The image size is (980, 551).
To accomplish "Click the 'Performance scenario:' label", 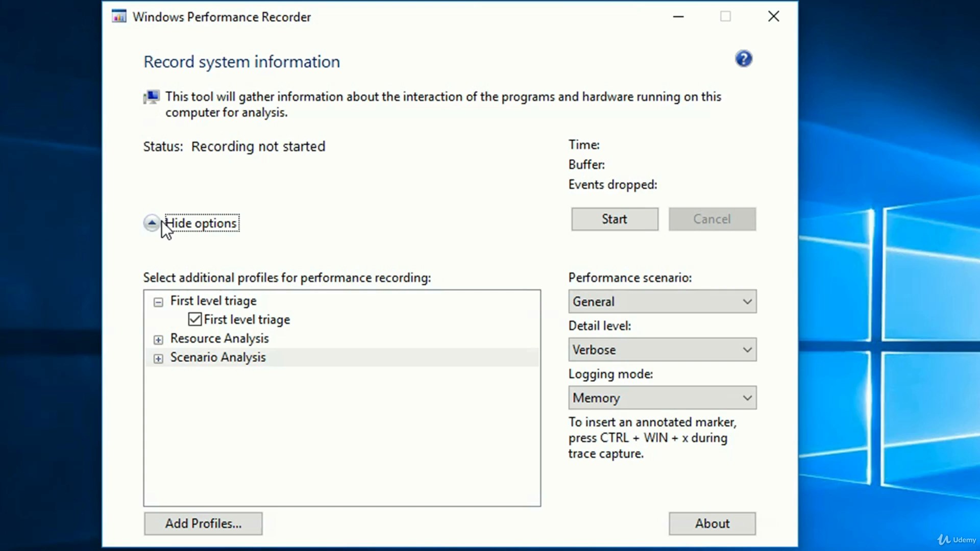I will coord(630,278).
